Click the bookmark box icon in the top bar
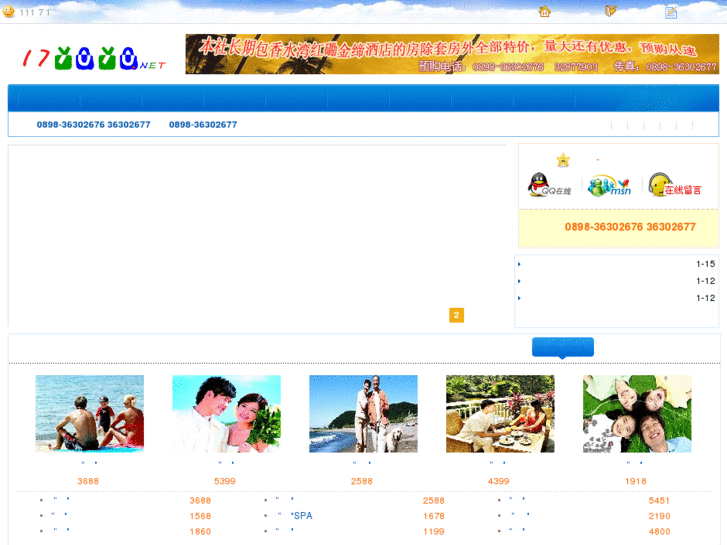The width and height of the screenshot is (727, 545). click(x=611, y=11)
